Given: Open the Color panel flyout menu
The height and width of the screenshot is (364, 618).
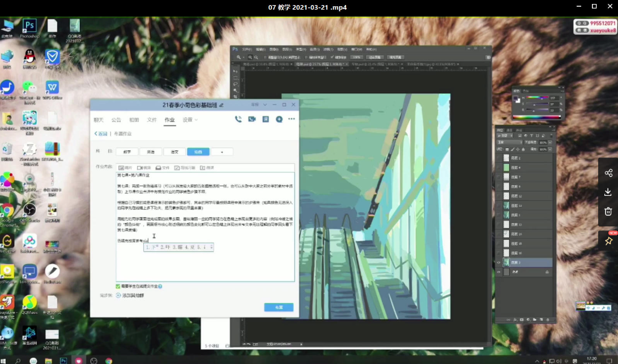Looking at the screenshot, I should pyautogui.click(x=562, y=91).
